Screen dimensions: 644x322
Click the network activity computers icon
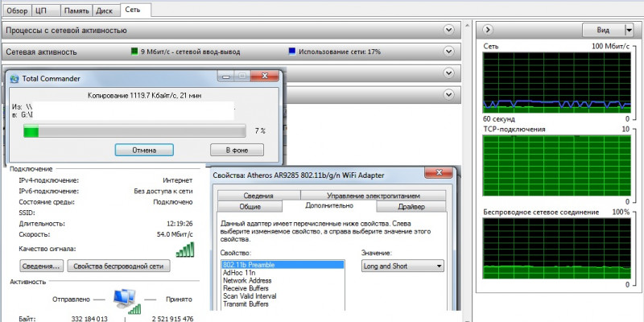pos(125,301)
